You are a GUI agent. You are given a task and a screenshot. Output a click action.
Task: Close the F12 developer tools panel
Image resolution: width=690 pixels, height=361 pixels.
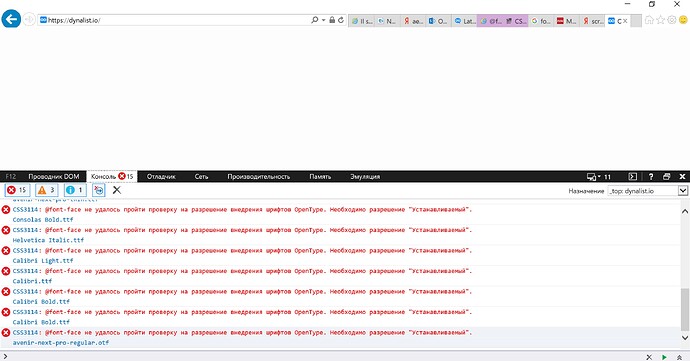point(683,177)
